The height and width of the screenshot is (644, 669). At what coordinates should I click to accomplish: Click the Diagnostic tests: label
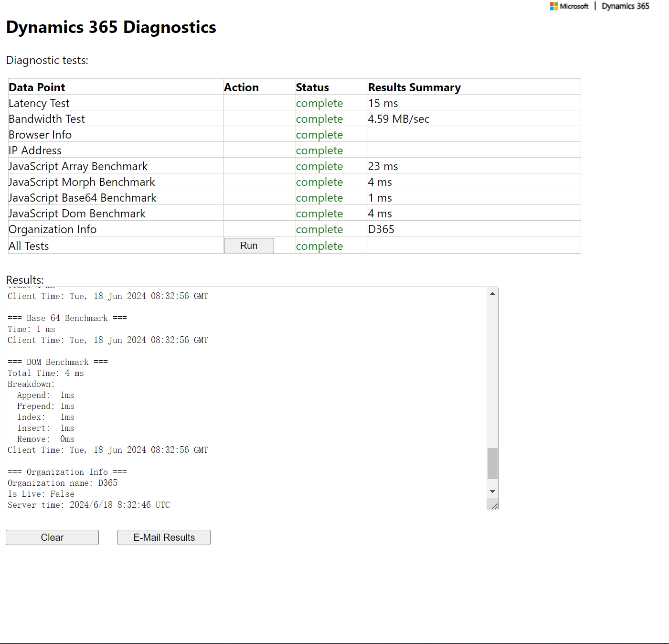click(47, 60)
